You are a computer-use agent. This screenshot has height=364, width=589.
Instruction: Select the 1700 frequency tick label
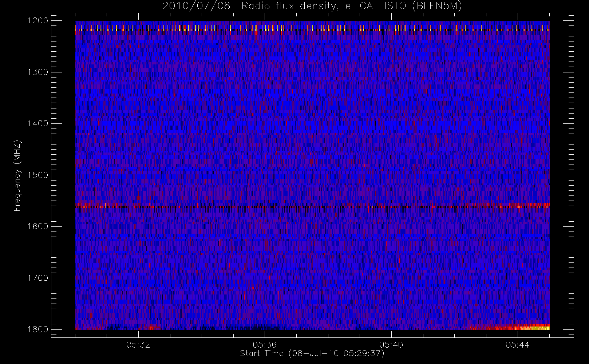coord(38,278)
